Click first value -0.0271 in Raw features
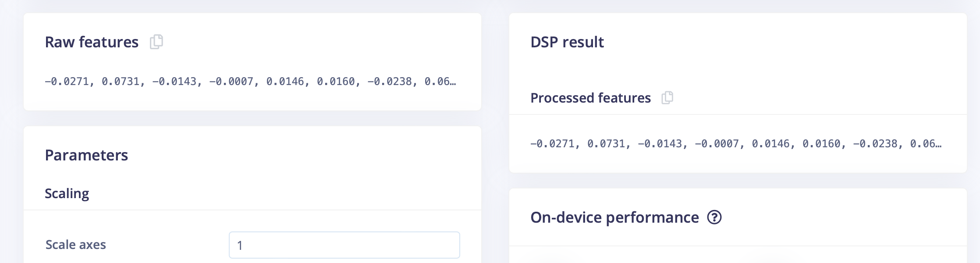Screen dimensions: 980x263 click(67, 82)
